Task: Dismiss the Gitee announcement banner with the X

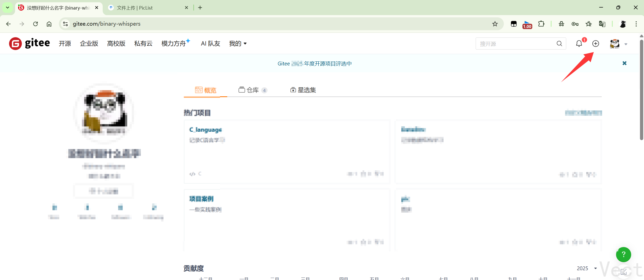Action: pos(625,63)
